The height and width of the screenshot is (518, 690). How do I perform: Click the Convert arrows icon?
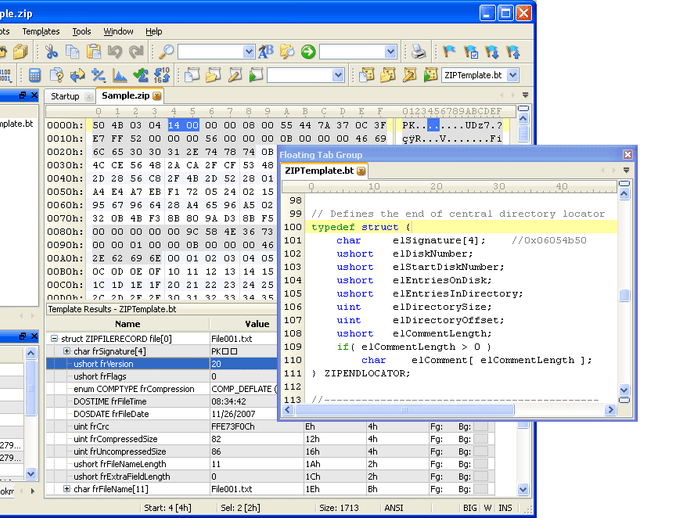(x=77, y=75)
